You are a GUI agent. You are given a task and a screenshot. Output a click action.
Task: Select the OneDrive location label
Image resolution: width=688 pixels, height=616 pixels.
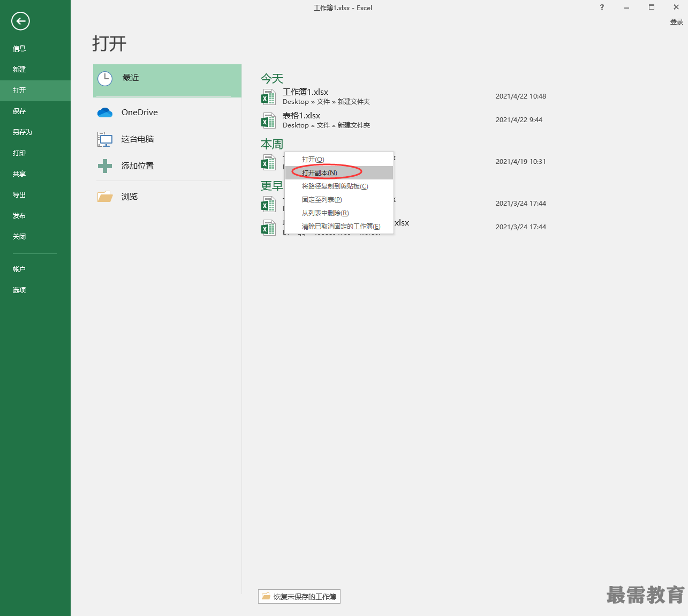[140, 112]
